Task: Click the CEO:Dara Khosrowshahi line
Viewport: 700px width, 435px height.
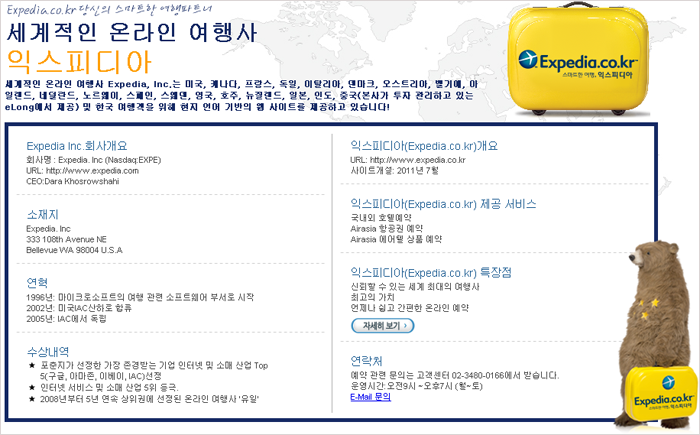Action: 73,181
